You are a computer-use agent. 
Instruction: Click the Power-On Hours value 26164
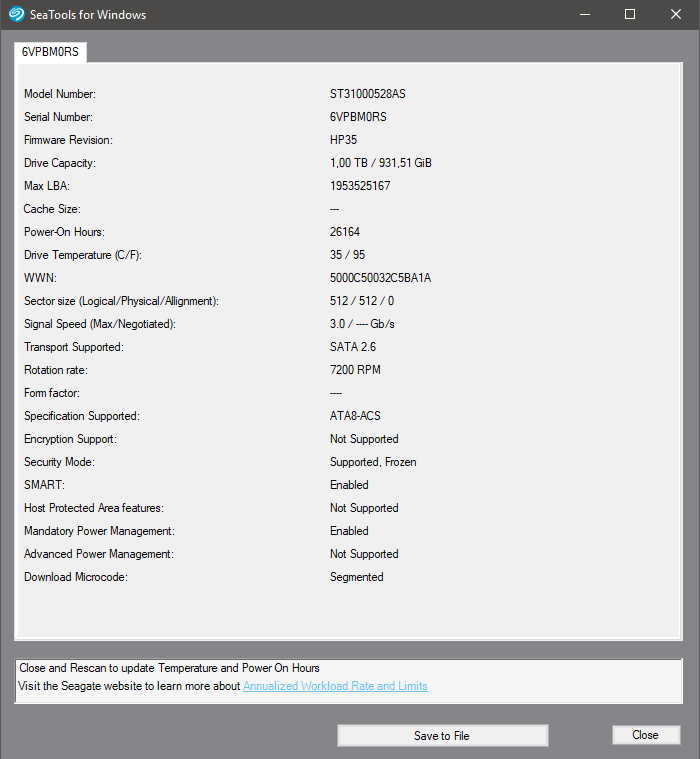pos(345,232)
